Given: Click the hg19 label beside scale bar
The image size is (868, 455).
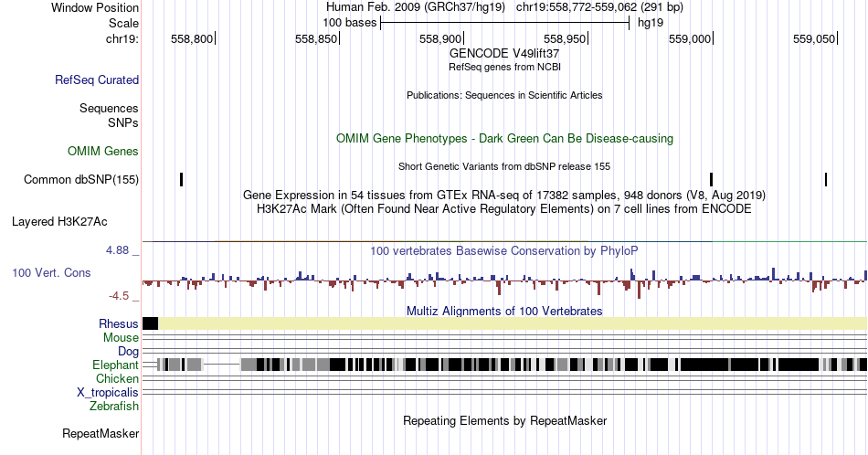Looking at the screenshot, I should point(651,23).
